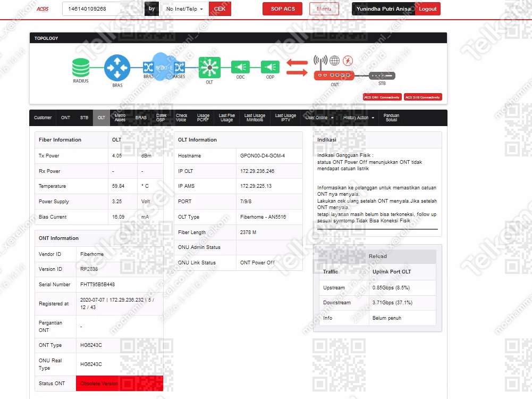Image resolution: width=532 pixels, height=399 pixels.
Task: Select the BRAS router icon in topology
Action: pyautogui.click(x=117, y=68)
